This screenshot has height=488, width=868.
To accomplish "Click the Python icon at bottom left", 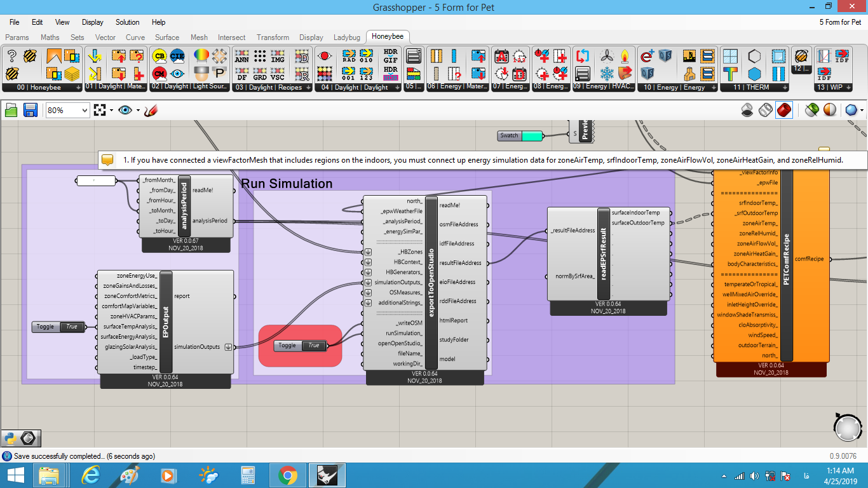I will tap(10, 438).
